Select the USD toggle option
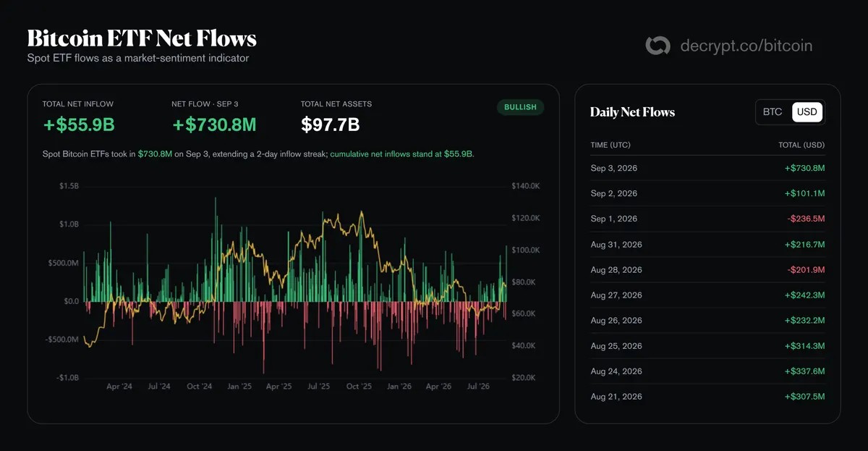Image resolution: width=868 pixels, height=451 pixels. (x=807, y=112)
